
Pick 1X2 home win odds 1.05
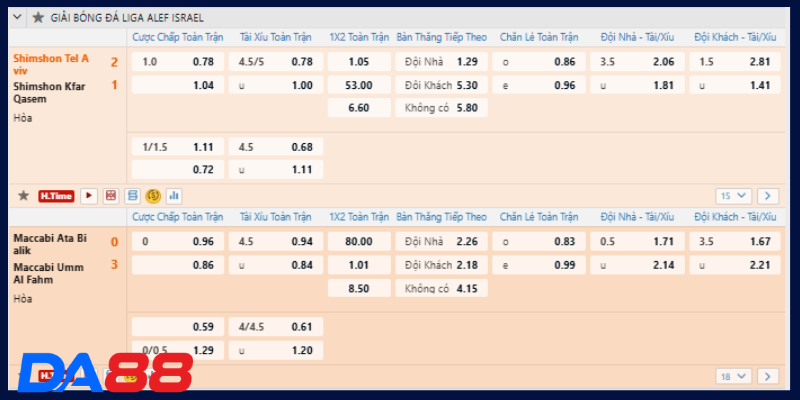[359, 62]
